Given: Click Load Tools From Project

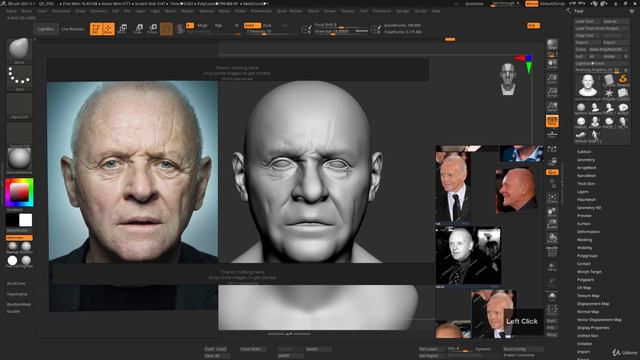Looking at the screenshot, I should (x=602, y=29).
